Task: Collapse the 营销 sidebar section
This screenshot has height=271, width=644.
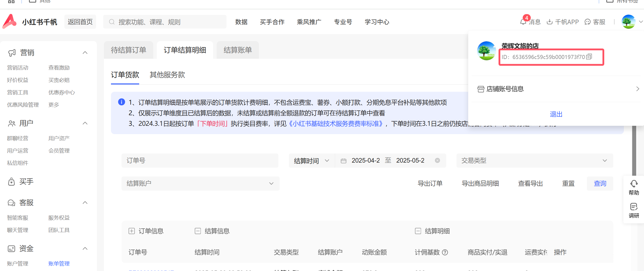Action: point(85,52)
